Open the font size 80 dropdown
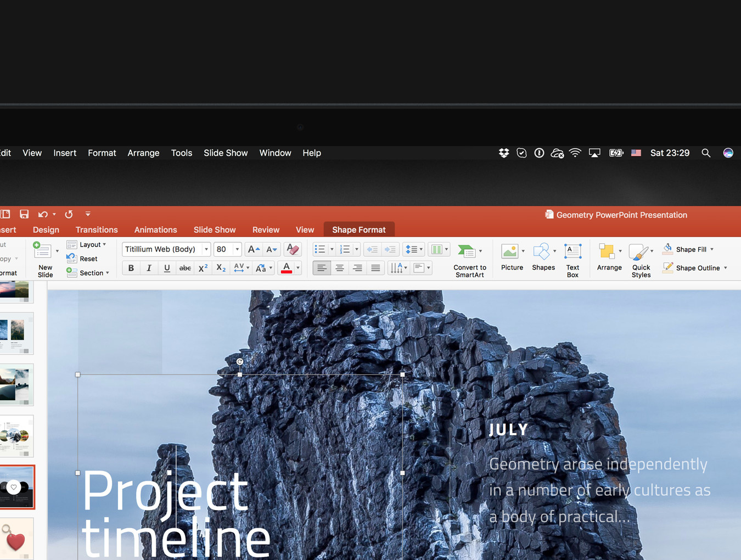Image resolution: width=741 pixels, height=560 pixels. click(x=237, y=249)
